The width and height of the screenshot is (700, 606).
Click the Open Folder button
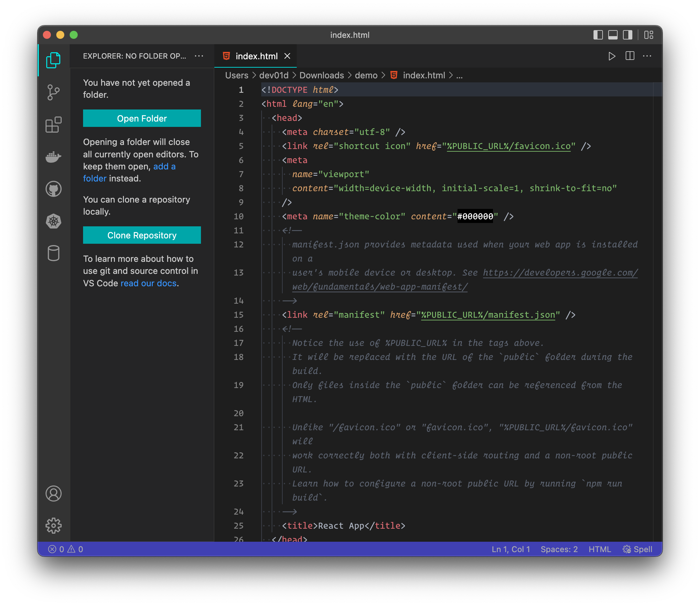pyautogui.click(x=142, y=119)
